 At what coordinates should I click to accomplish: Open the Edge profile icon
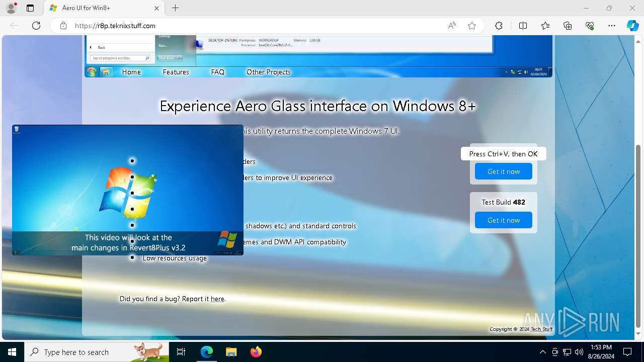click(11, 8)
